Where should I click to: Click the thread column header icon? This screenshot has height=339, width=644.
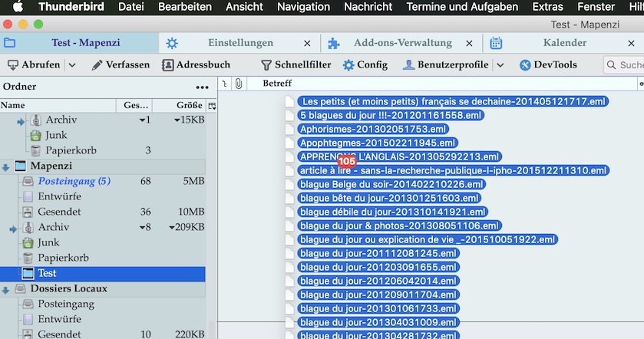click(x=225, y=84)
